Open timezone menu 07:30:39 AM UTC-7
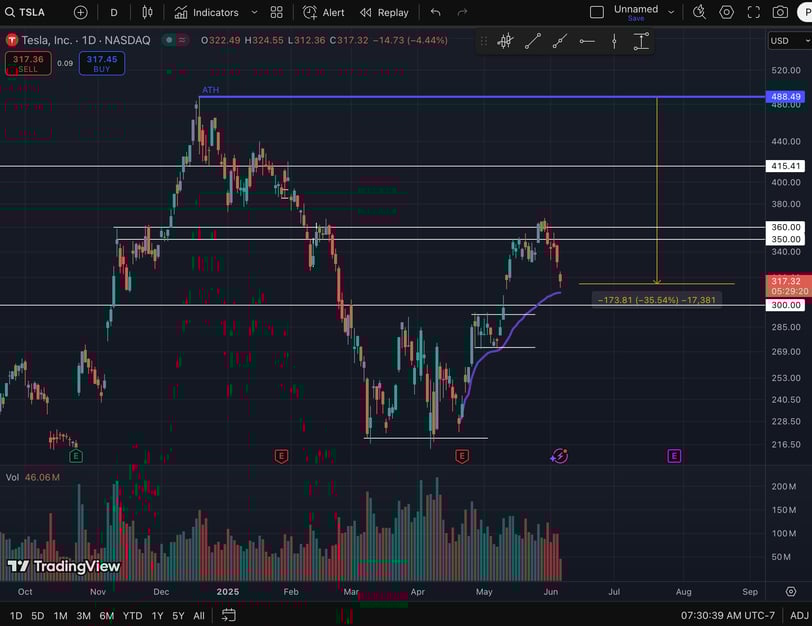Image resolution: width=812 pixels, height=626 pixels. point(728,616)
